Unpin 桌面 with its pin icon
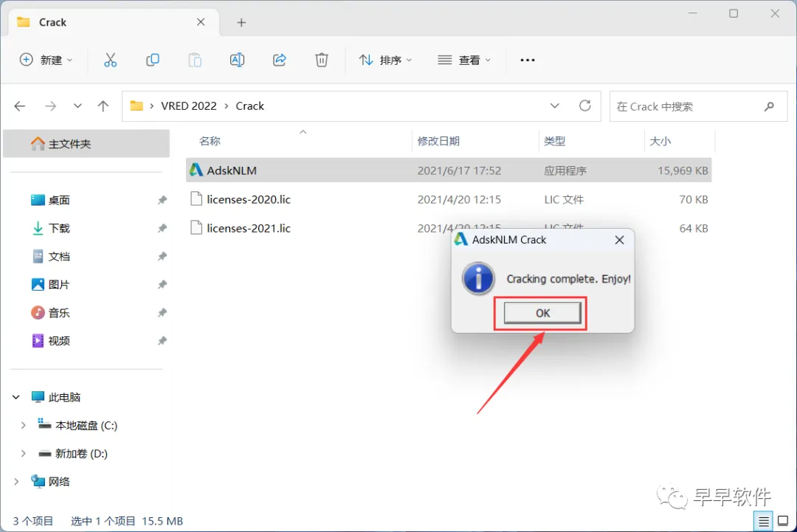The height and width of the screenshot is (532, 797). 162,200
